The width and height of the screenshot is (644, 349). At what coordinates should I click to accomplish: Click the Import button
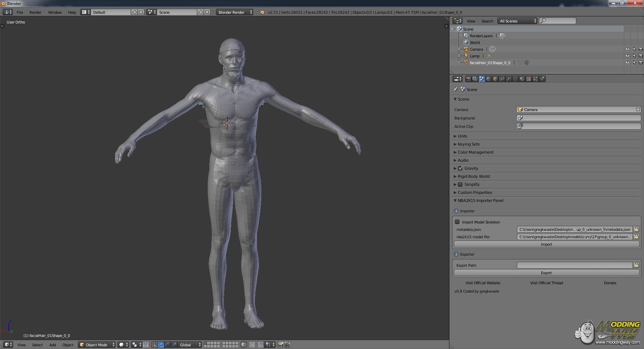(546, 244)
